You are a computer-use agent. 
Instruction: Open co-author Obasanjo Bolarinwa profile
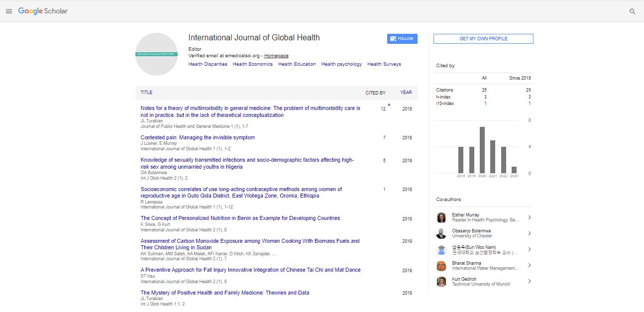pos(471,231)
